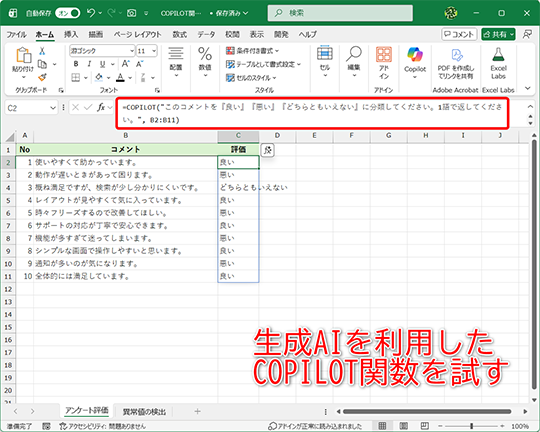Switch to the 数式 ribbon tab
This screenshot has width=540, height=432.
tap(179, 34)
